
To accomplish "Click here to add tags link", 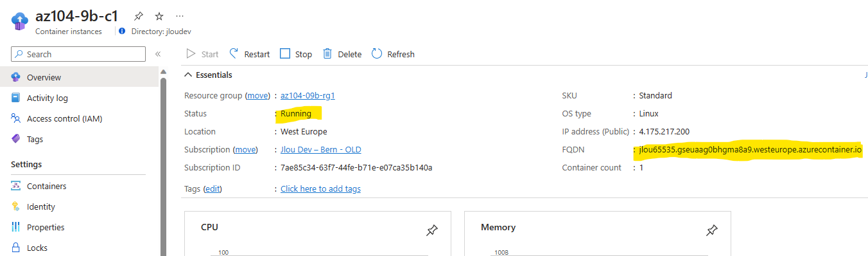I will pyautogui.click(x=320, y=188).
